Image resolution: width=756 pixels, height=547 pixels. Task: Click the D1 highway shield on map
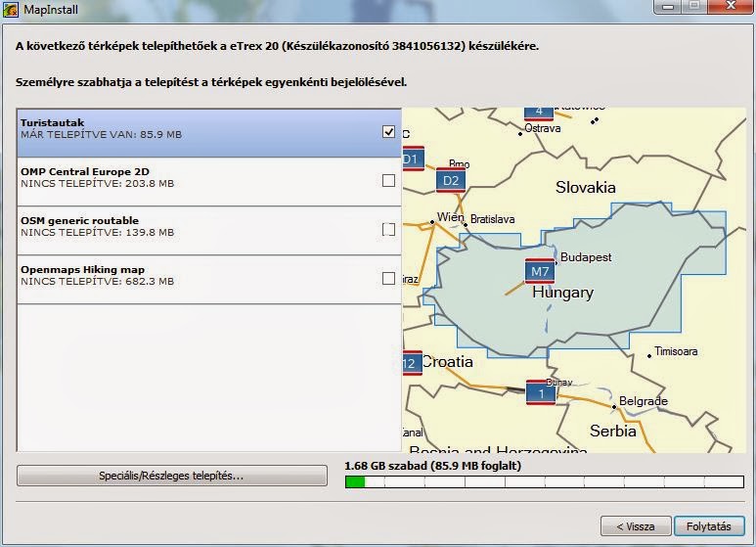[x=413, y=159]
